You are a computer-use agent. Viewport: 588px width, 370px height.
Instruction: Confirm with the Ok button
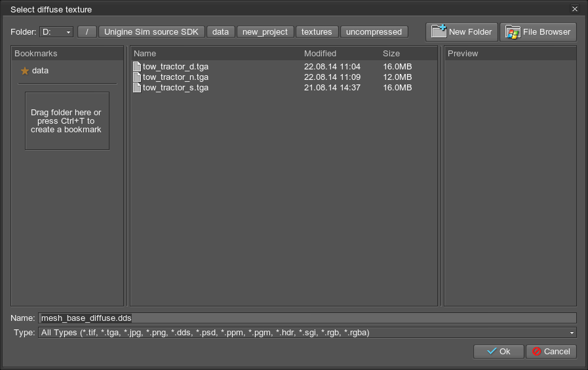498,352
